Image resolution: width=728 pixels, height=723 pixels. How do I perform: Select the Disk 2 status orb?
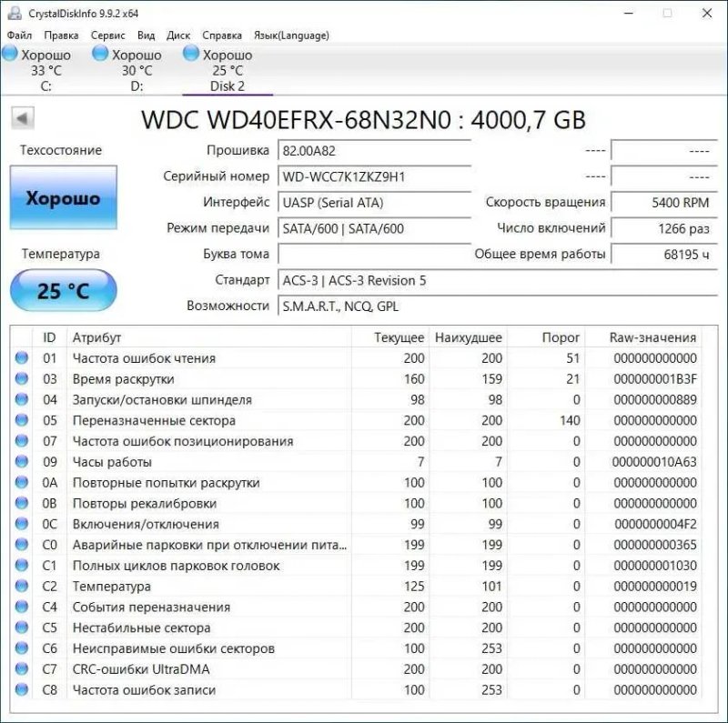tap(191, 53)
